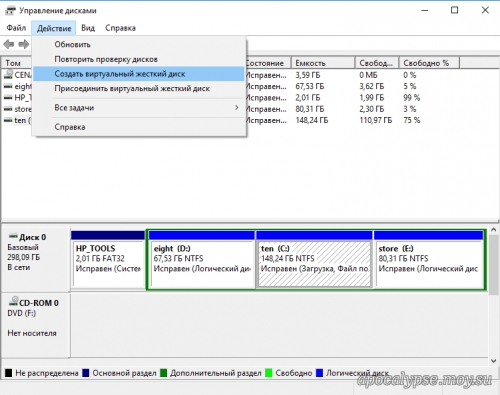Click the 75 % free percentage cell
This screenshot has height=395, width=500.
click(411, 120)
